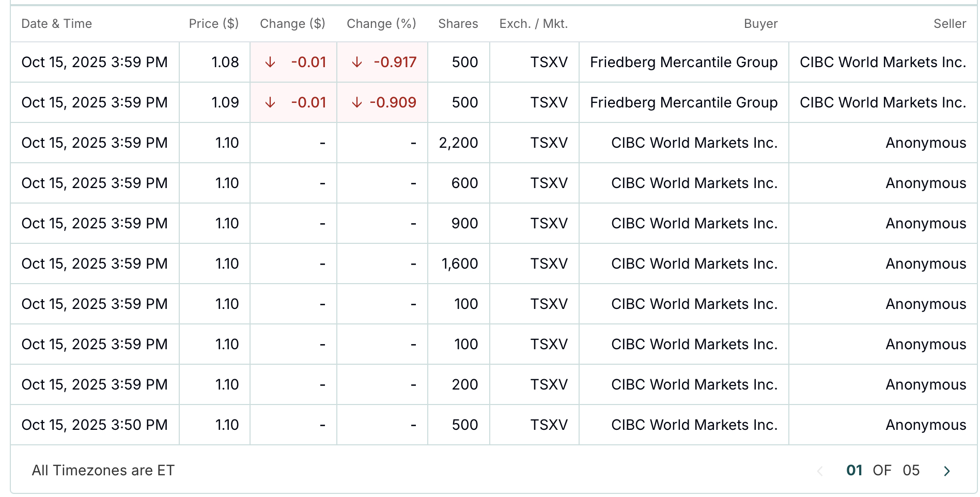Viewport: 980px width, 497px height.
Task: Sort by Date & Time column header
Action: point(57,24)
